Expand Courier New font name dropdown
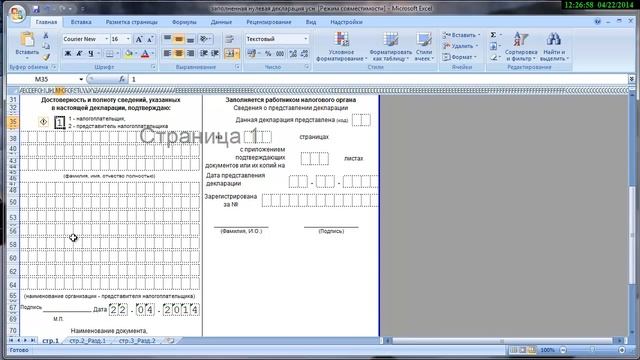 (107, 39)
